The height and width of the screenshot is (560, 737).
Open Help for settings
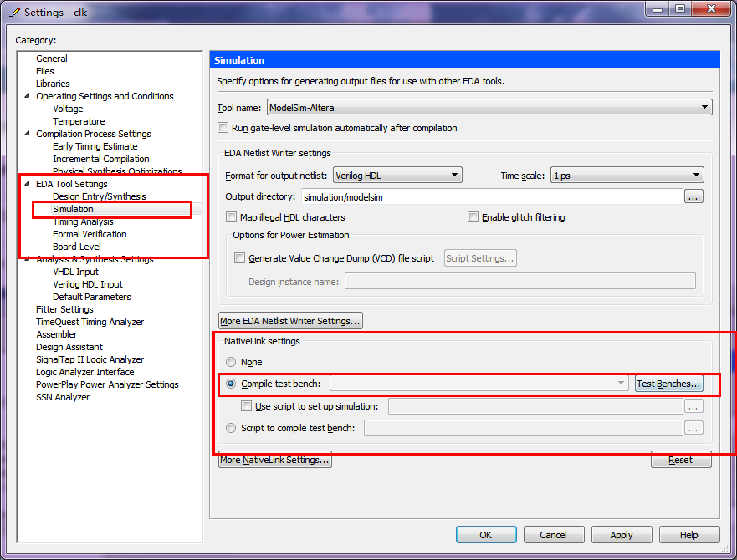click(689, 535)
